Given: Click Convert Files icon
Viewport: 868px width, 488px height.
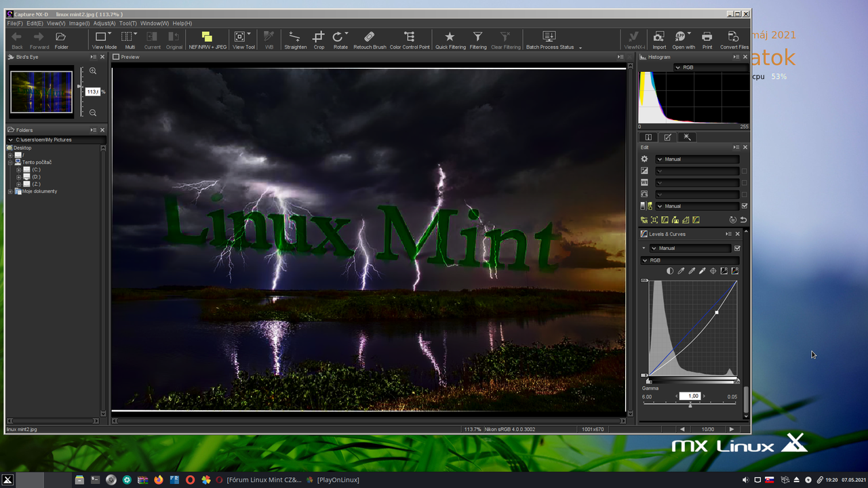Looking at the screenshot, I should [733, 37].
